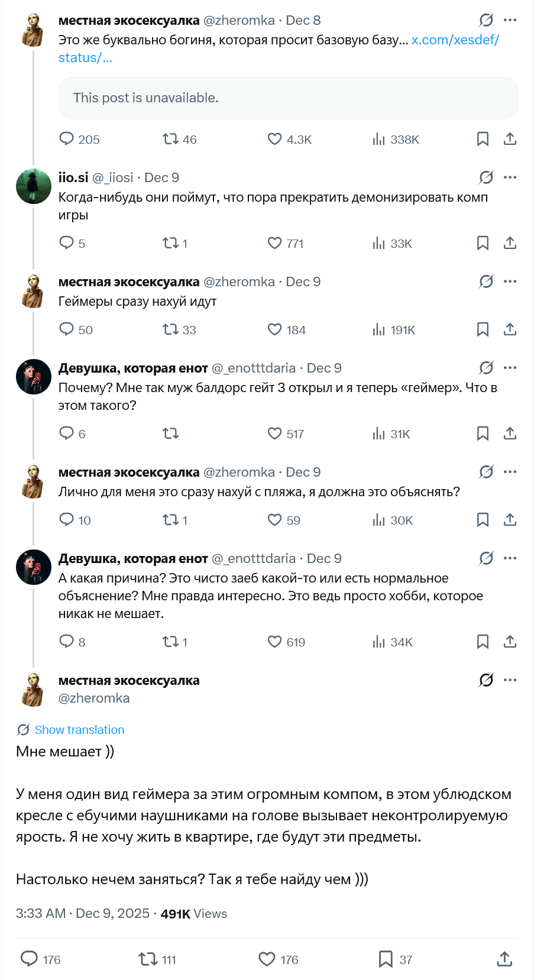Bookmark the main post with 37 bookmarks

(386, 959)
